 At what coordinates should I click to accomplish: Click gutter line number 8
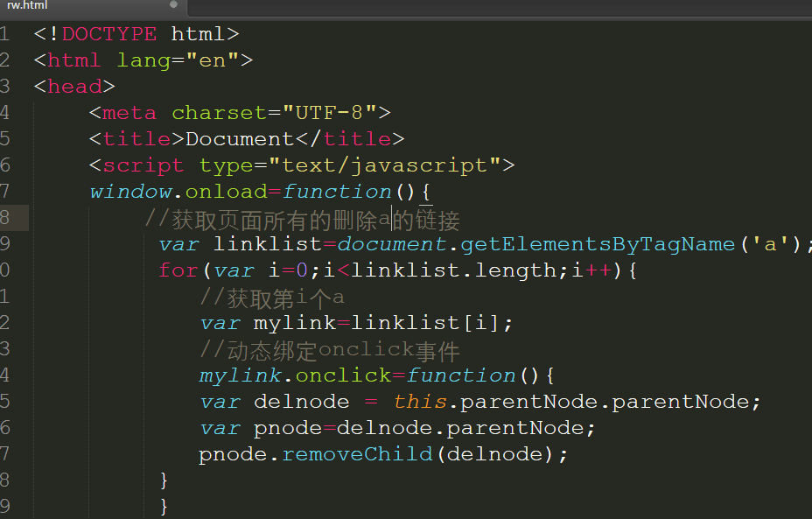click(x=5, y=218)
